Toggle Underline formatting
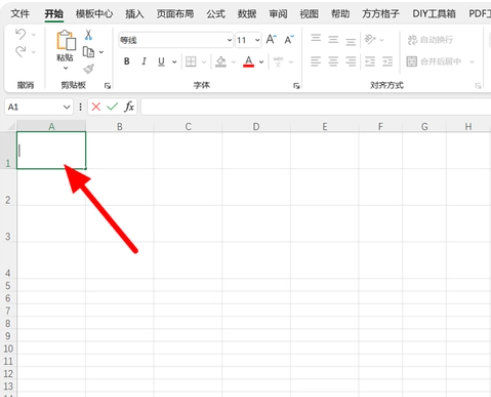 161,62
